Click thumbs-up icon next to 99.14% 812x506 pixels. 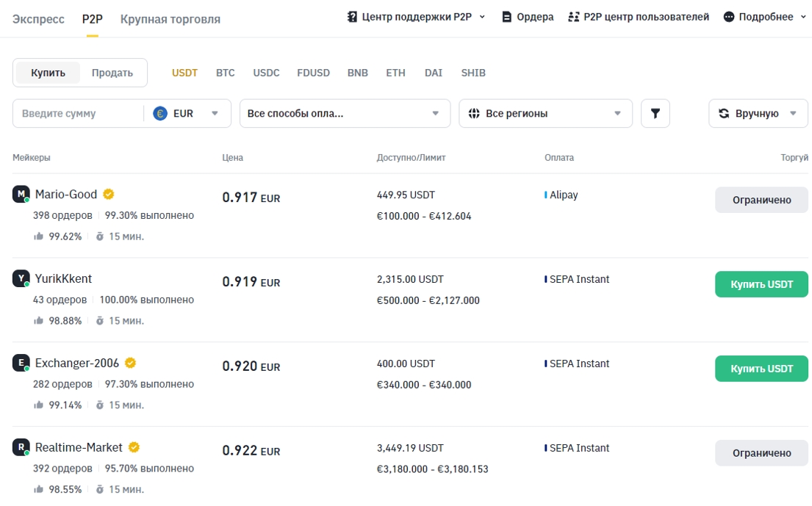38,405
